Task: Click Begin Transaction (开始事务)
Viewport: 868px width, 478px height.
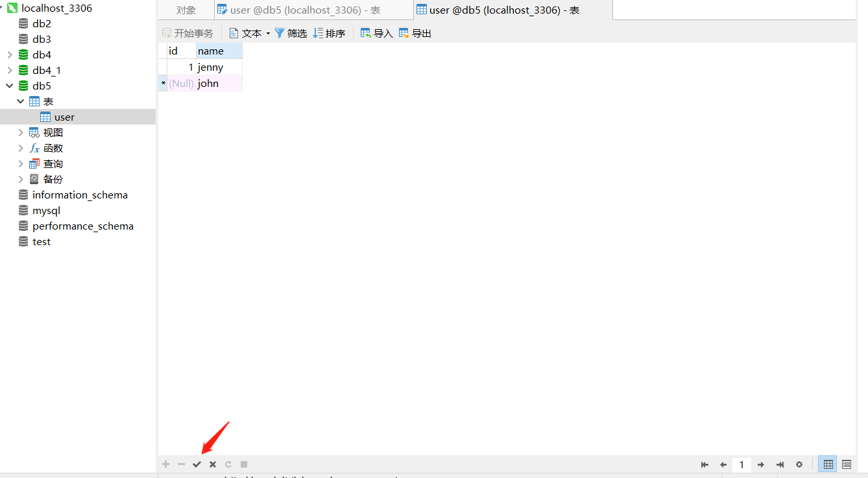Action: [187, 33]
